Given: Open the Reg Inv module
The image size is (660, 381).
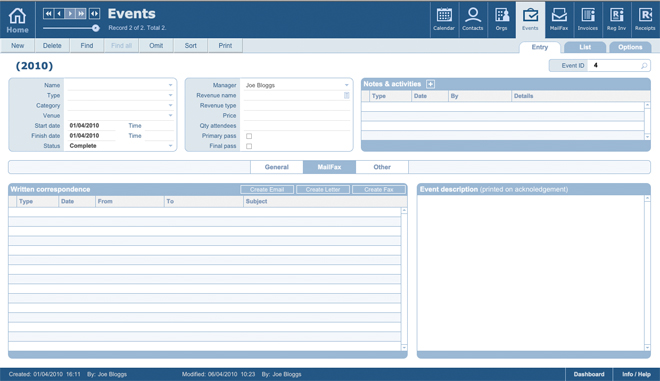Looking at the screenshot, I should (616, 19).
